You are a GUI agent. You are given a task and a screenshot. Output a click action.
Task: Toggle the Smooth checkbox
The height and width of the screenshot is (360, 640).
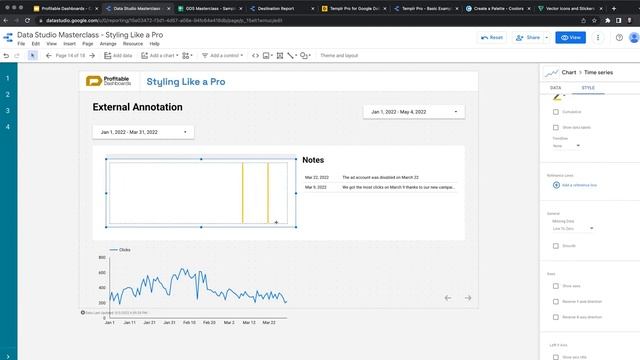556,246
